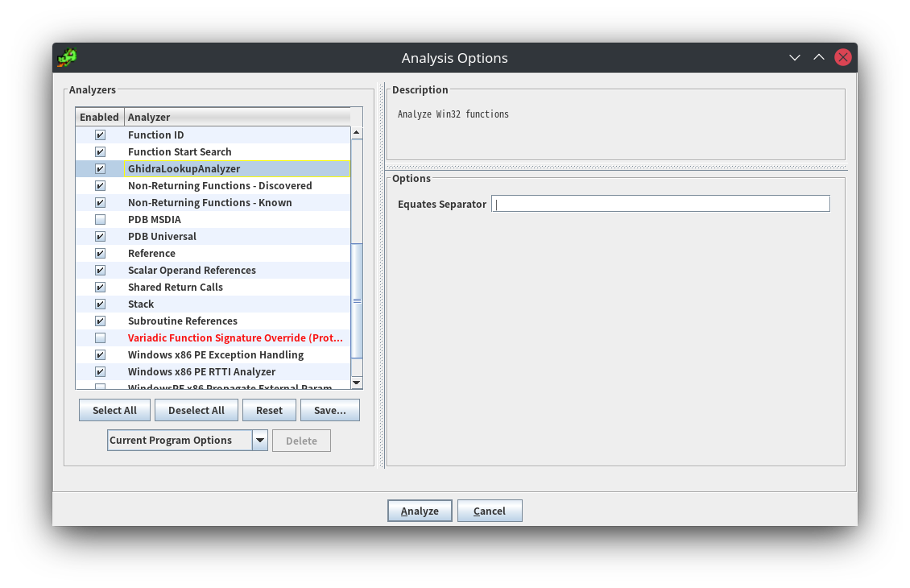The image size is (910, 588).
Task: Enable Variadic Function Signature Override checkbox
Action: (x=101, y=337)
